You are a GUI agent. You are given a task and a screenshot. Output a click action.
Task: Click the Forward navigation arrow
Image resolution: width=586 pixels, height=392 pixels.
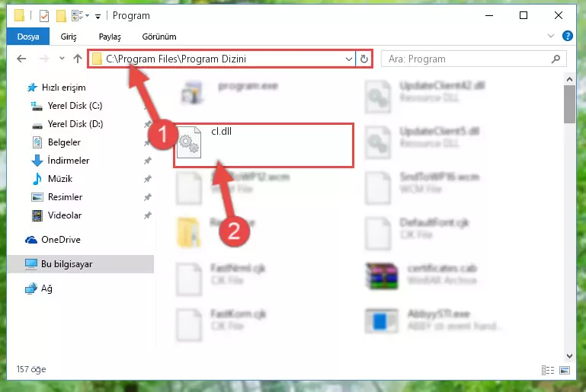click(44, 59)
